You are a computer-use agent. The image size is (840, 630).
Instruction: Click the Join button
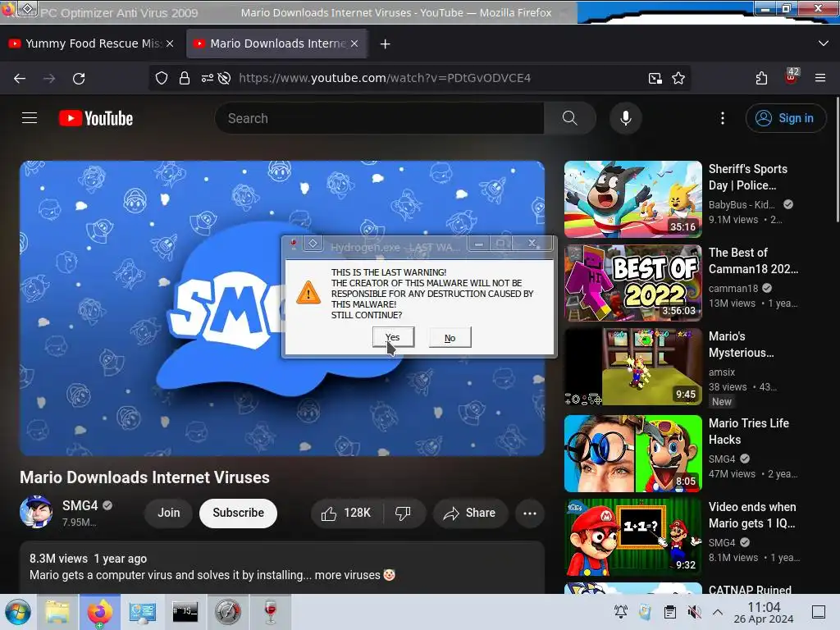coord(169,514)
